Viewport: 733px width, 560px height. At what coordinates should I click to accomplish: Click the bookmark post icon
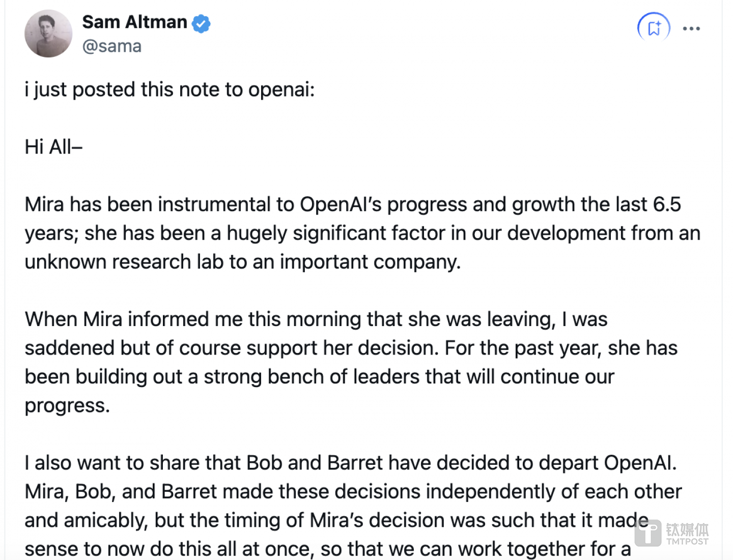coord(654,28)
